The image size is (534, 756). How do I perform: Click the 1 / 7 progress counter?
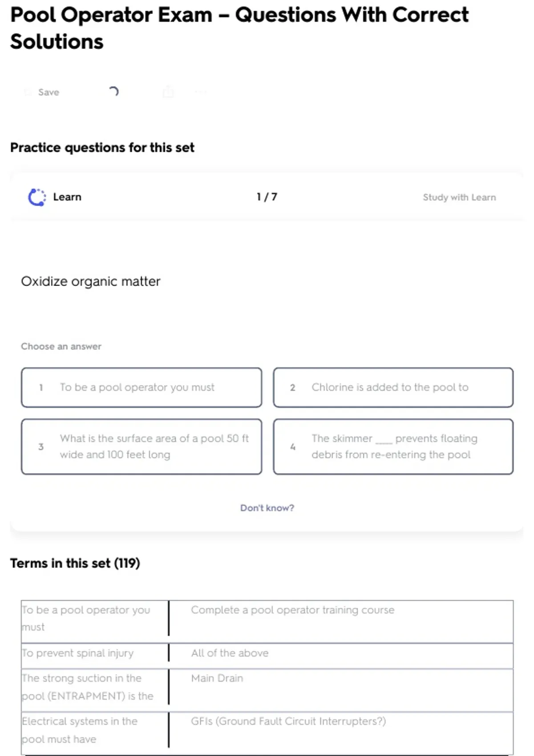click(x=267, y=197)
